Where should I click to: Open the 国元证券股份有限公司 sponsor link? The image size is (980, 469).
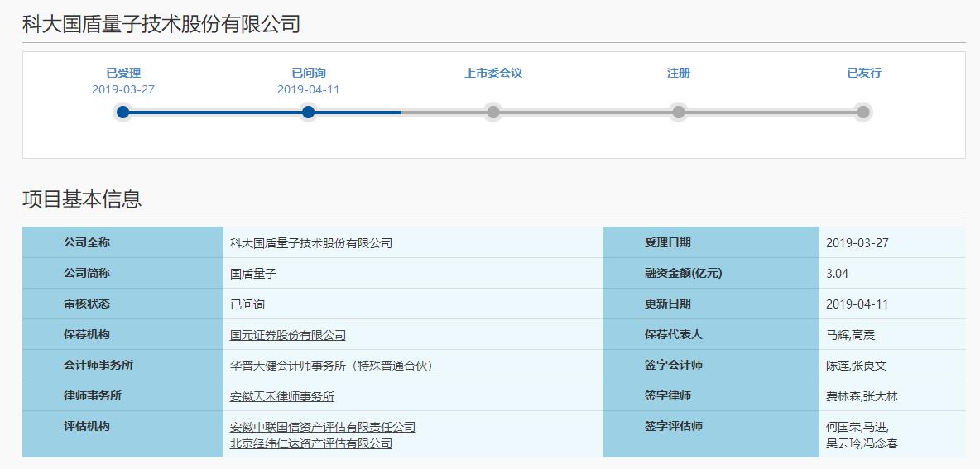[x=287, y=335]
